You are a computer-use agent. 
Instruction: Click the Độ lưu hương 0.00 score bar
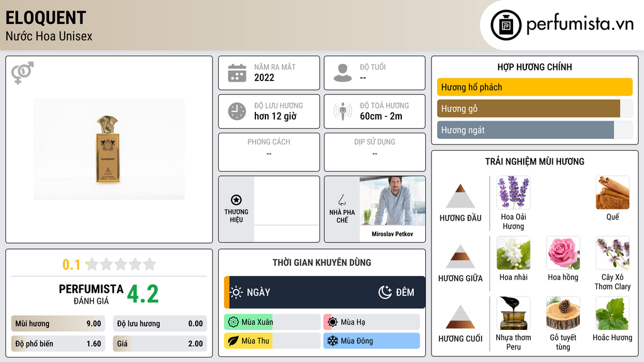tap(160, 324)
